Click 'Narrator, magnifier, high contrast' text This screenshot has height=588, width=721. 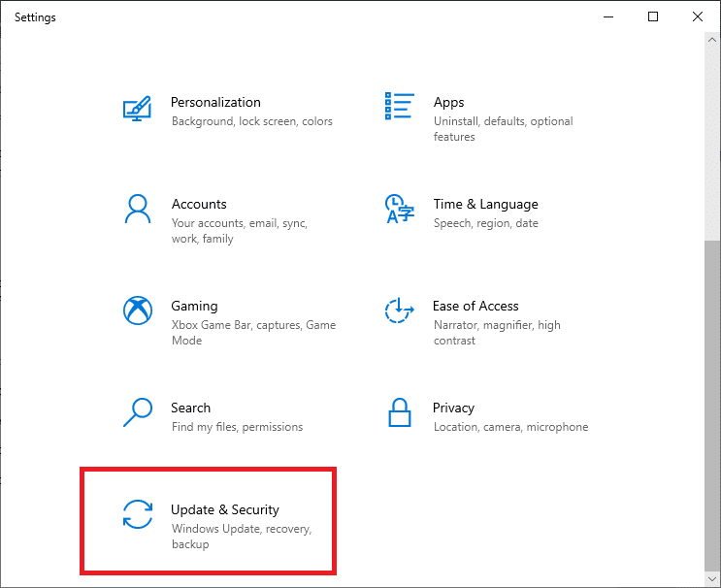pos(497,333)
